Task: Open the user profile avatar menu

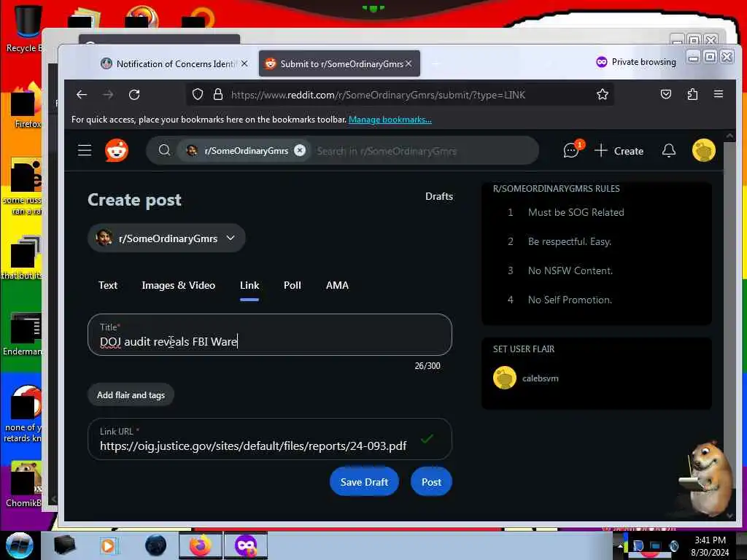Action: [704, 150]
